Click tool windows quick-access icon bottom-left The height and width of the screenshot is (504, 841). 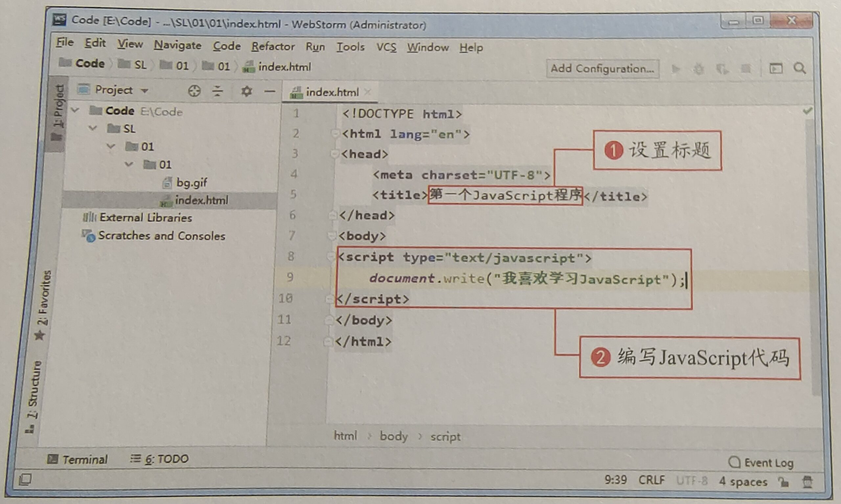26,479
